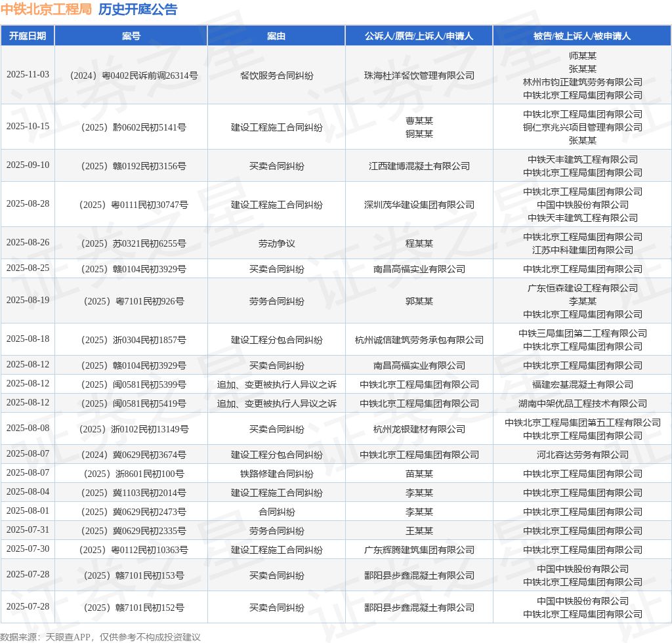Screen dimensions: 672x643
Task: Select case number (2025)粤7101民初926号
Action: coord(134,302)
